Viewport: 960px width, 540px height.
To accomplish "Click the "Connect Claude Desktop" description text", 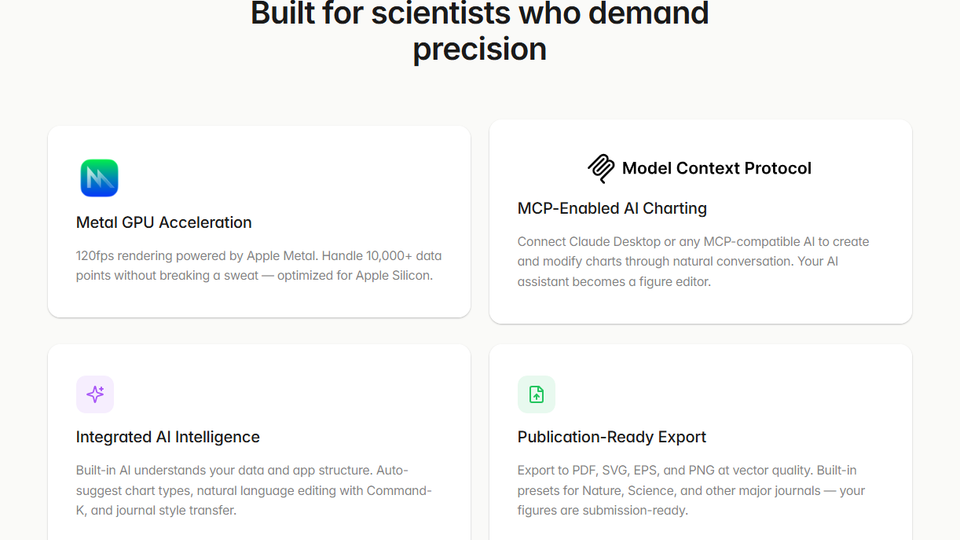I will point(693,262).
